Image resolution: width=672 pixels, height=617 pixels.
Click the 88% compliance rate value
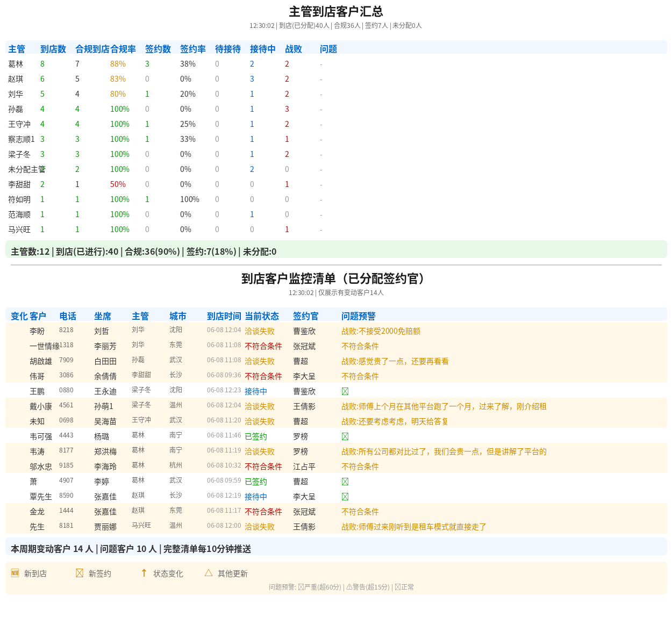point(118,64)
